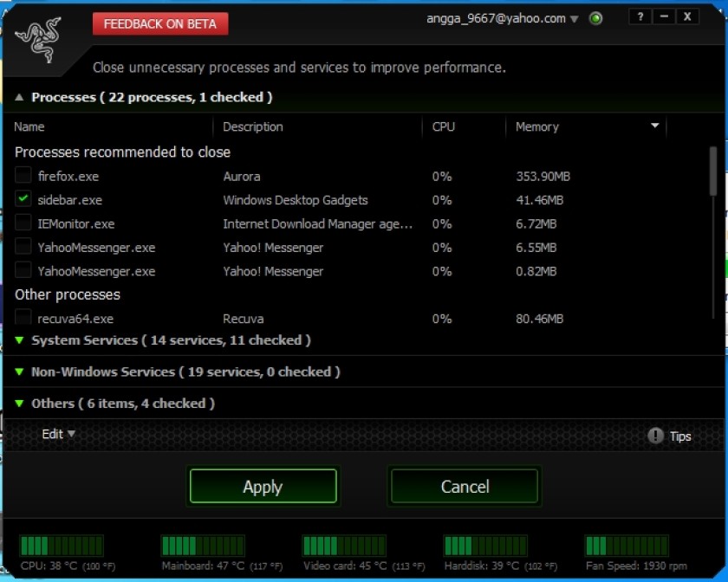Viewport: 728px width, 582px height.
Task: Click the process list scrollbar thumb
Action: (712, 171)
